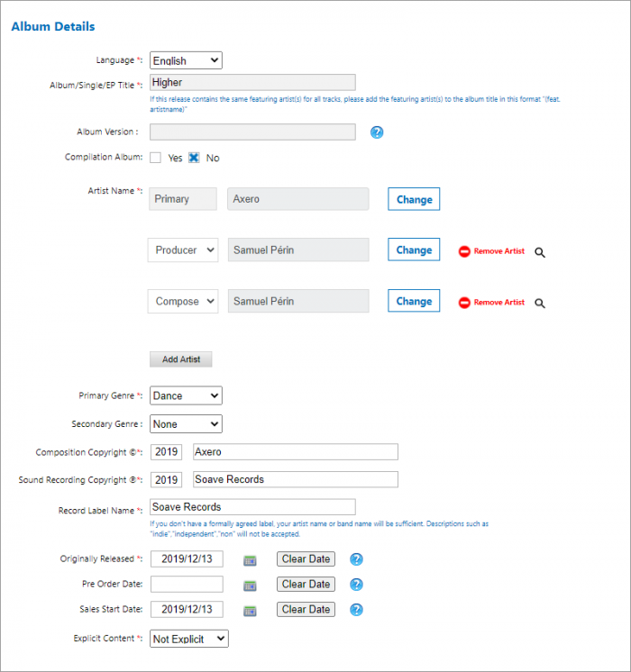Remove the Producer artist Samuel Périn
The height and width of the screenshot is (672, 631).
[x=492, y=251]
